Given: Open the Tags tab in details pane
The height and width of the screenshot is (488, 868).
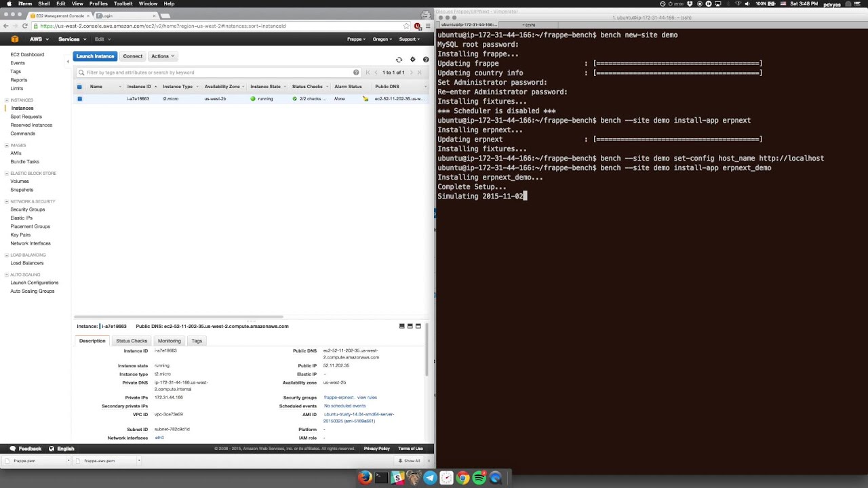Looking at the screenshot, I should click(197, 341).
